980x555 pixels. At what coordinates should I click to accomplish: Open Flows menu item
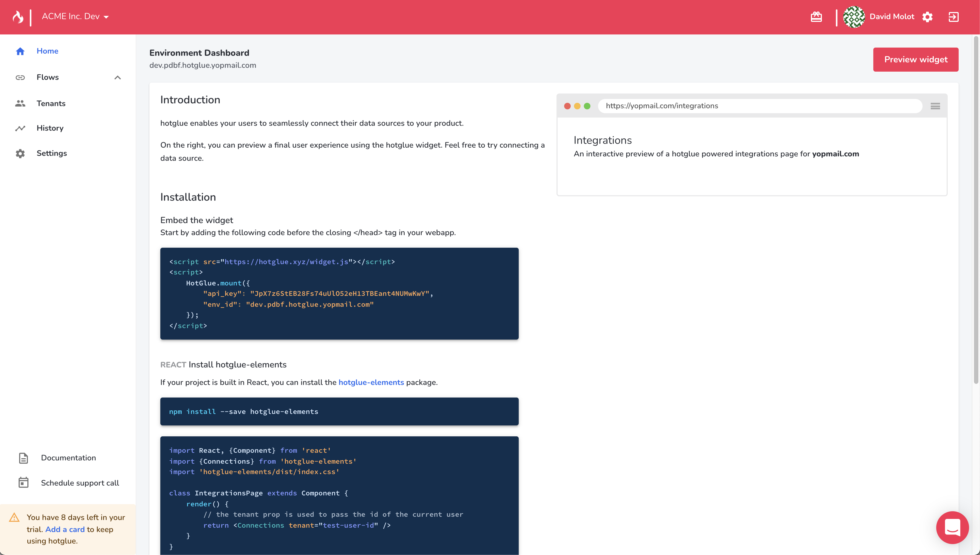(48, 77)
